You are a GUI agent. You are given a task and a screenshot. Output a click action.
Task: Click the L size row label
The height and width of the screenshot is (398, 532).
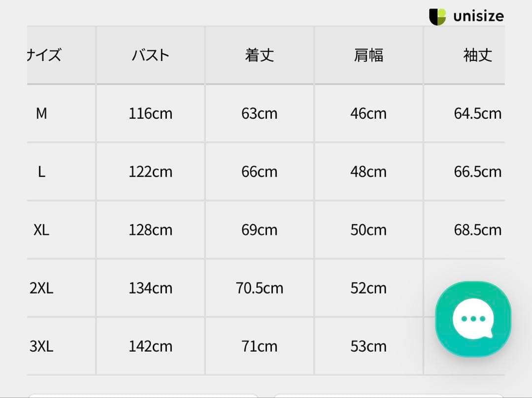coord(41,172)
